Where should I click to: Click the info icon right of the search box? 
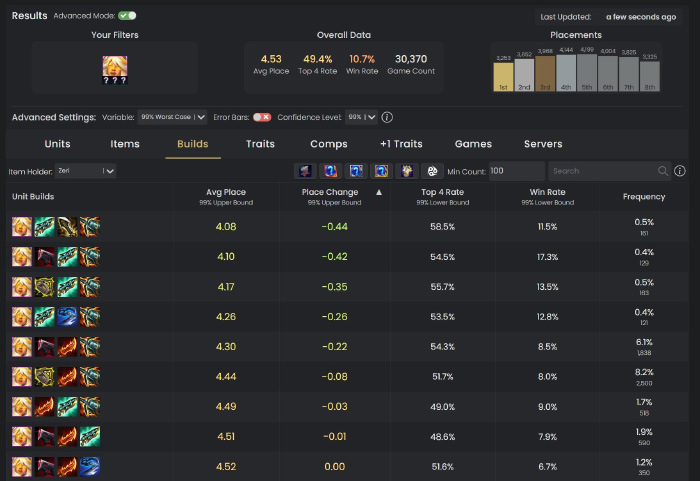[680, 171]
